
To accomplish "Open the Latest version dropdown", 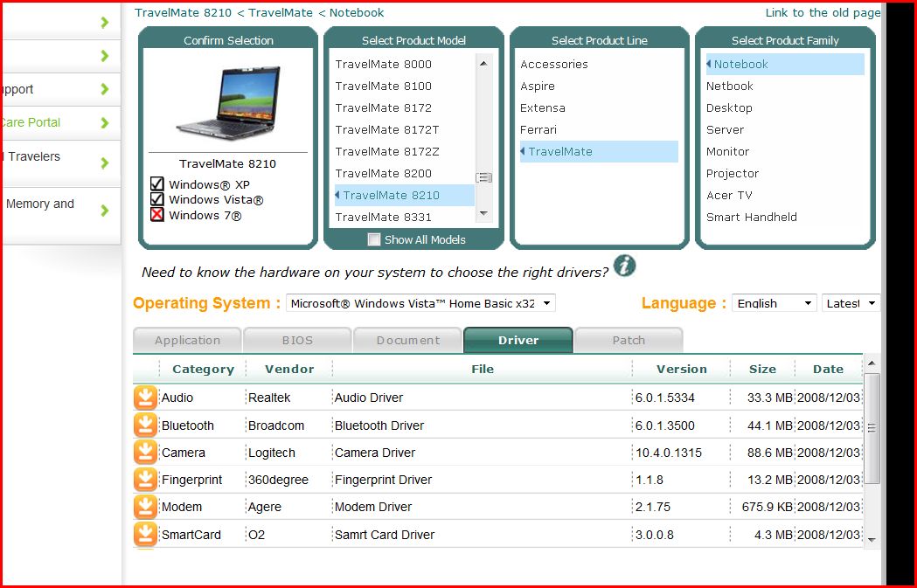I will coord(851,303).
